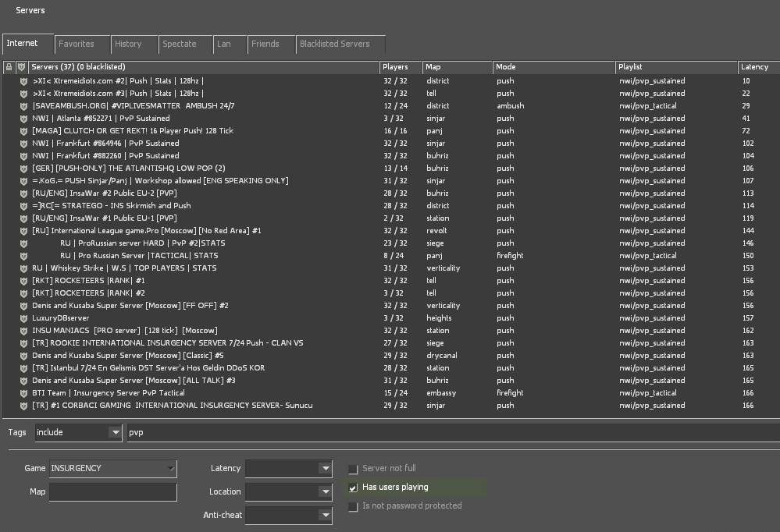Sort list by Players column header
This screenshot has width=780, height=532.
click(401, 66)
